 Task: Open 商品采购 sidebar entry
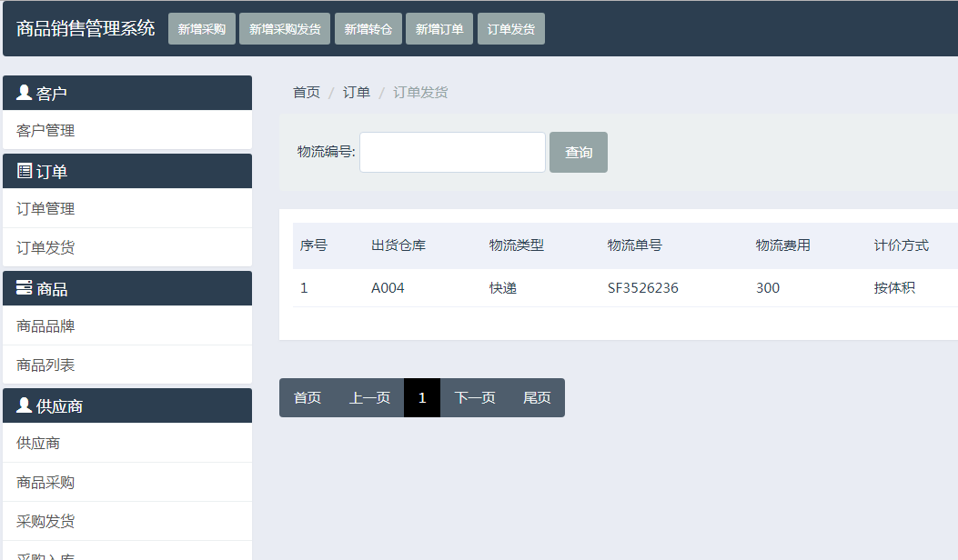(45, 483)
